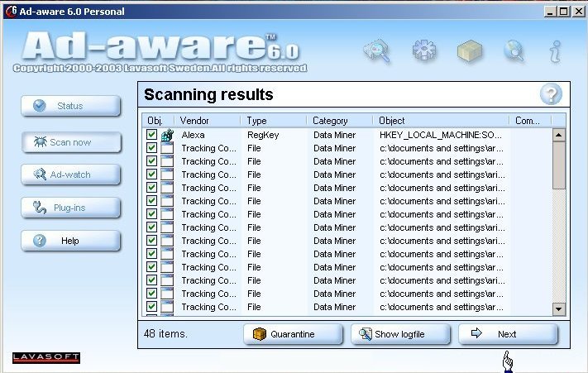Click the results list scroll down arrow

(559, 308)
